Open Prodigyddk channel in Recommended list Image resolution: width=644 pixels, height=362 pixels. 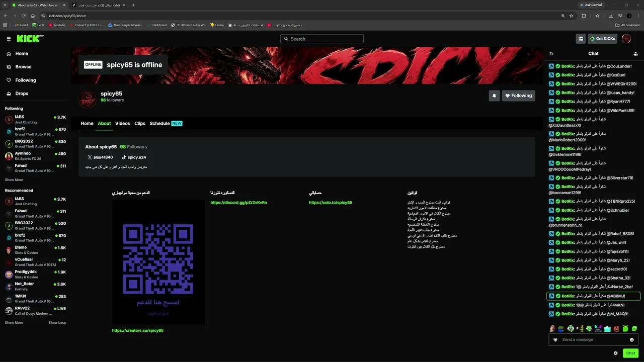click(x=35, y=274)
